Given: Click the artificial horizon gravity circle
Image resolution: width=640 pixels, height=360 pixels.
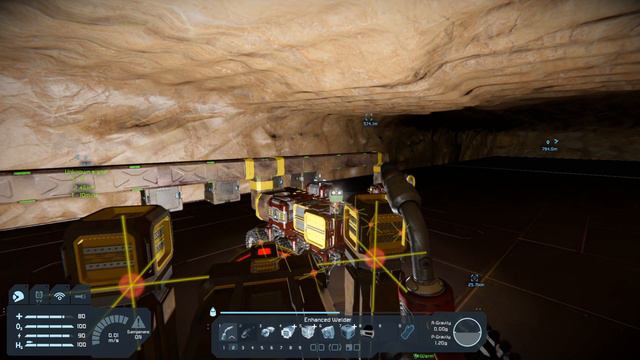Looking at the screenshot, I should pyautogui.click(x=468, y=332).
